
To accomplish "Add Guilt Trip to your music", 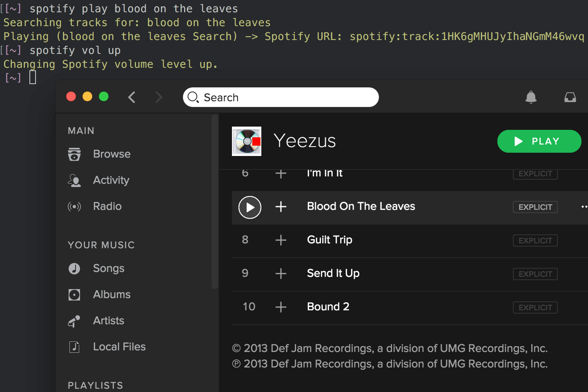I will tap(281, 241).
